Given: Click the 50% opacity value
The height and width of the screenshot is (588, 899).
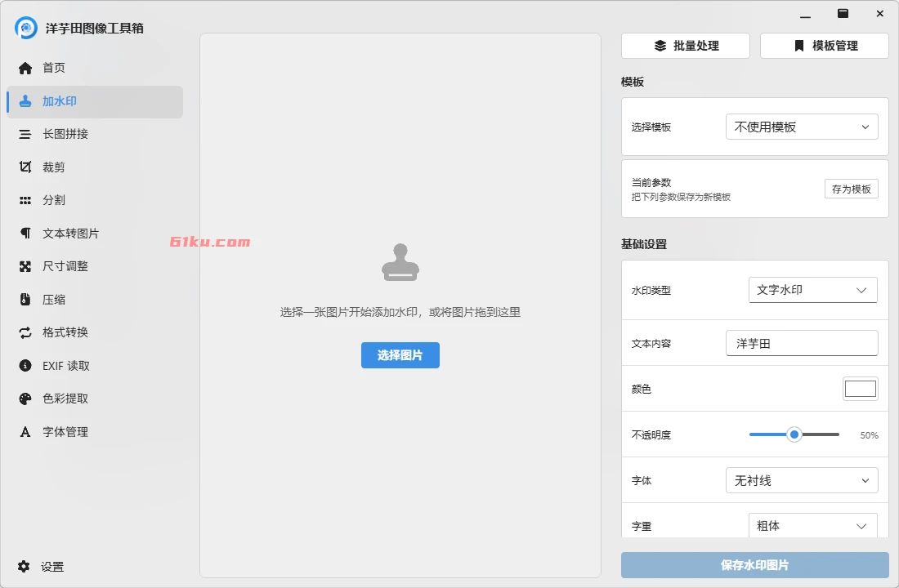Looking at the screenshot, I should (x=870, y=435).
